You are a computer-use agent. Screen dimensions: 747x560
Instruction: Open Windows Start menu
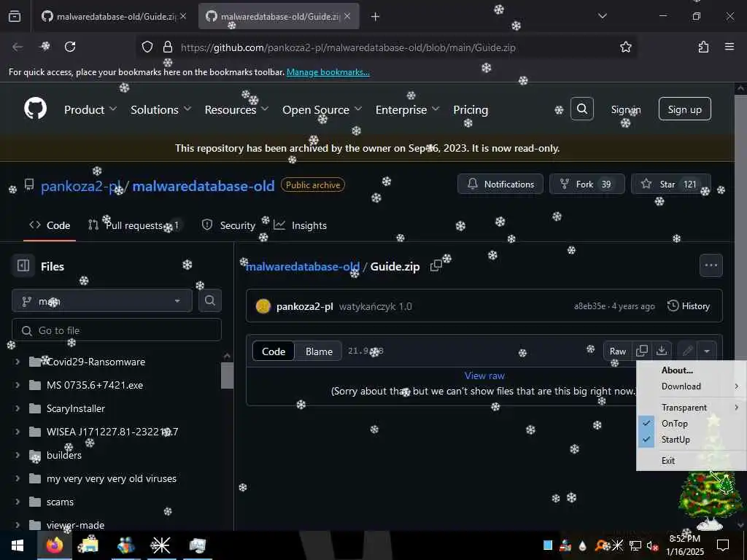pyautogui.click(x=18, y=545)
